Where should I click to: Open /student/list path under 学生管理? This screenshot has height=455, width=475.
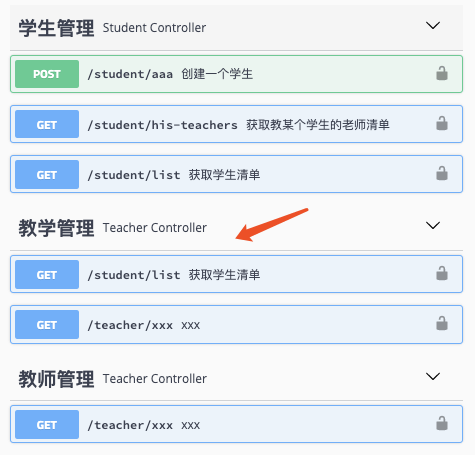[x=134, y=175]
